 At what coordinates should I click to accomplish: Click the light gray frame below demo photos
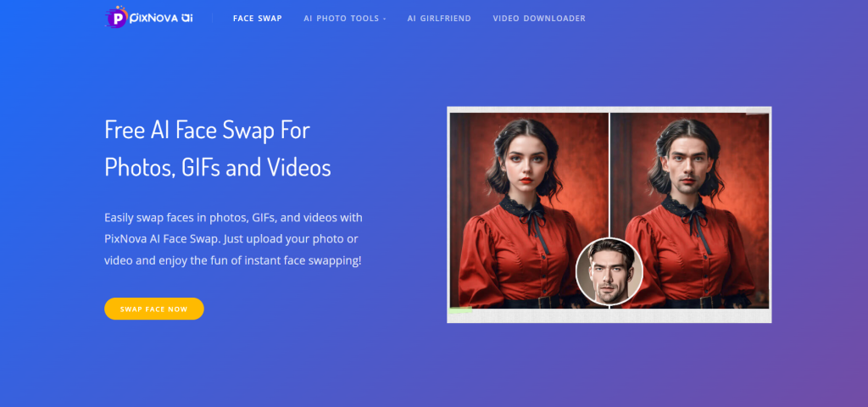(x=609, y=315)
